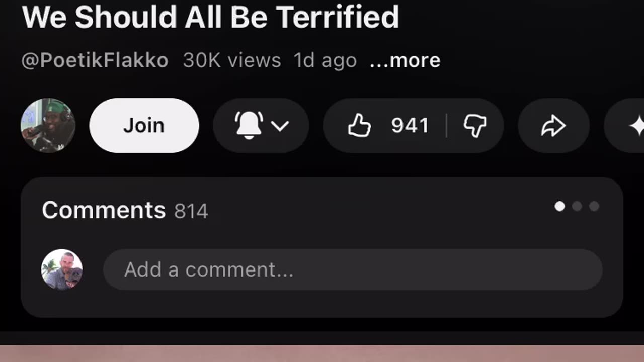
Task: Dislike the video with thumbs down icon
Action: pyautogui.click(x=474, y=126)
